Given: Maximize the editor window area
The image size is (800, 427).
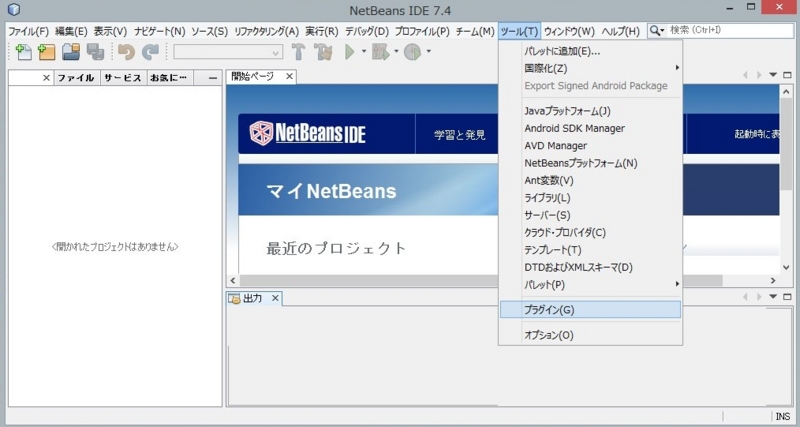Looking at the screenshot, I should pos(788,75).
